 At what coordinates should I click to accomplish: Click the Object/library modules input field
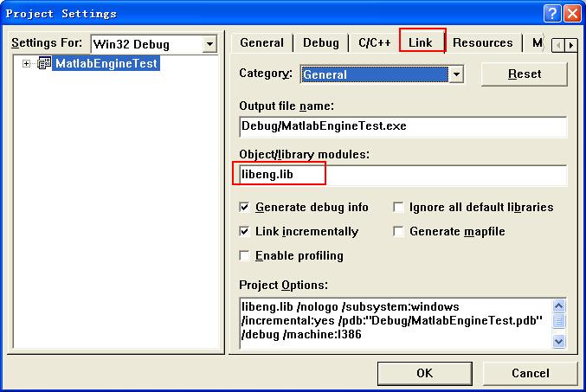pos(402,175)
